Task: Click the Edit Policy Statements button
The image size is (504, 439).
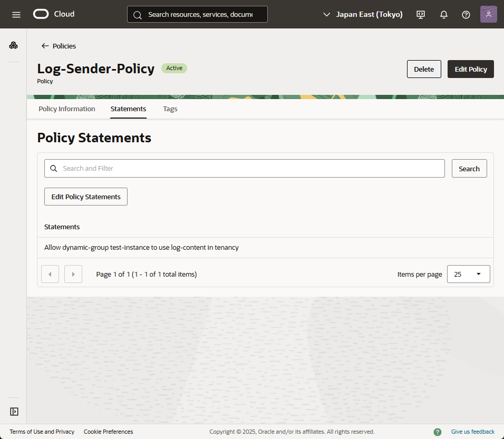Action: pyautogui.click(x=86, y=197)
